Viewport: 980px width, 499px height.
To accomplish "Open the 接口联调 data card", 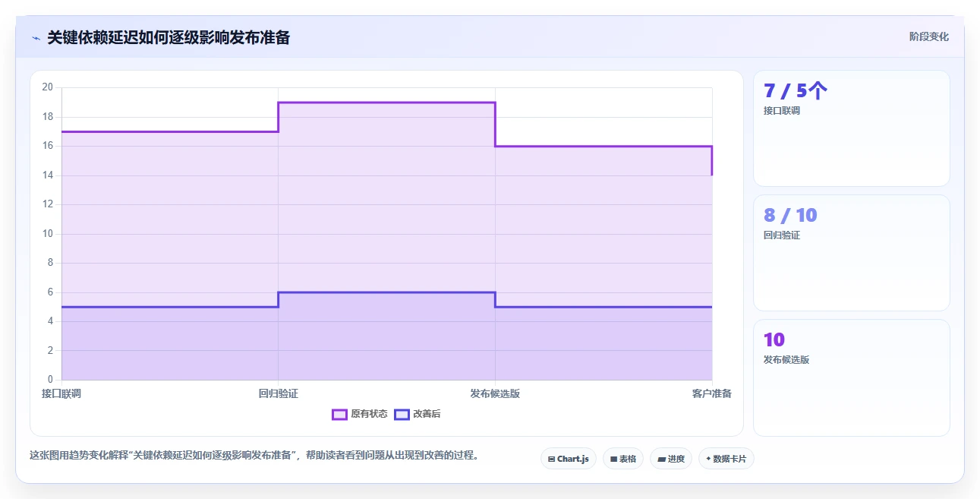I will click(x=851, y=128).
